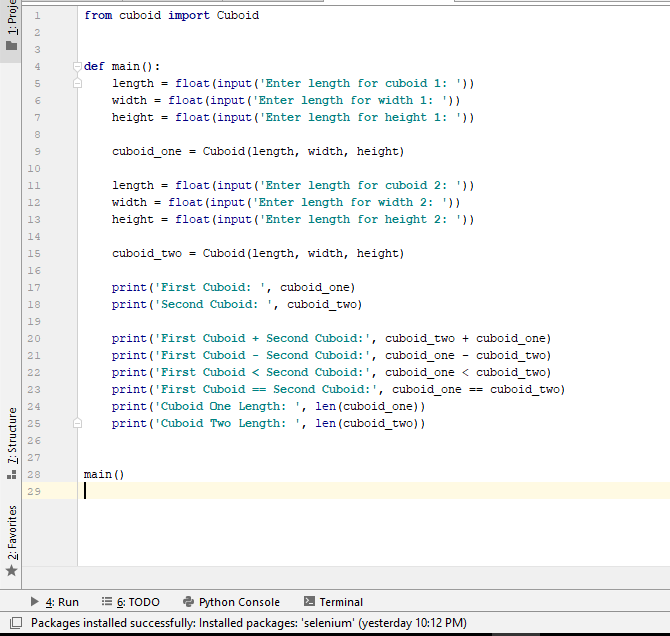Click the 'Packages installed successfully' status message
Image resolution: width=670 pixels, height=636 pixels.
249,623
